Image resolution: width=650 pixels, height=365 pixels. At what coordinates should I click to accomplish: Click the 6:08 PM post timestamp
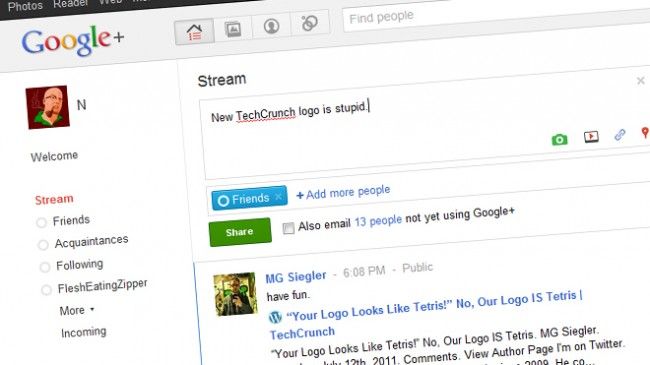click(364, 272)
